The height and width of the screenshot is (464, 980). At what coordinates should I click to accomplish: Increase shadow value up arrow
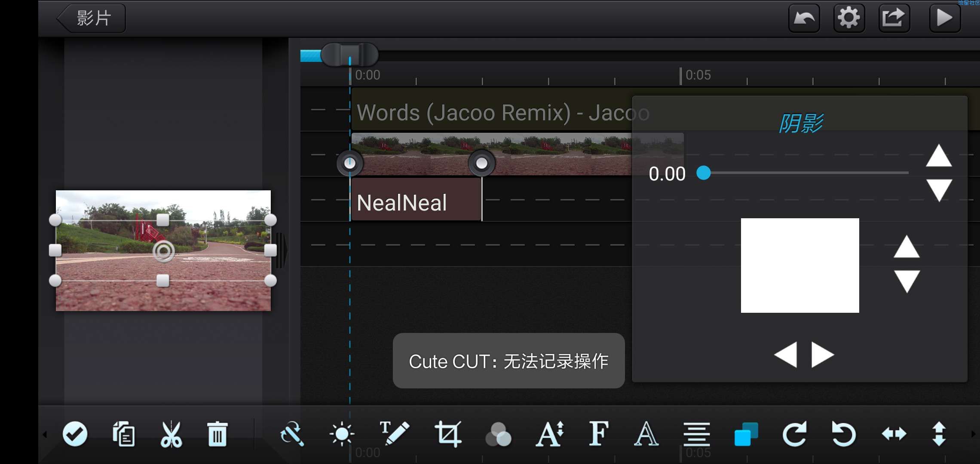(939, 156)
